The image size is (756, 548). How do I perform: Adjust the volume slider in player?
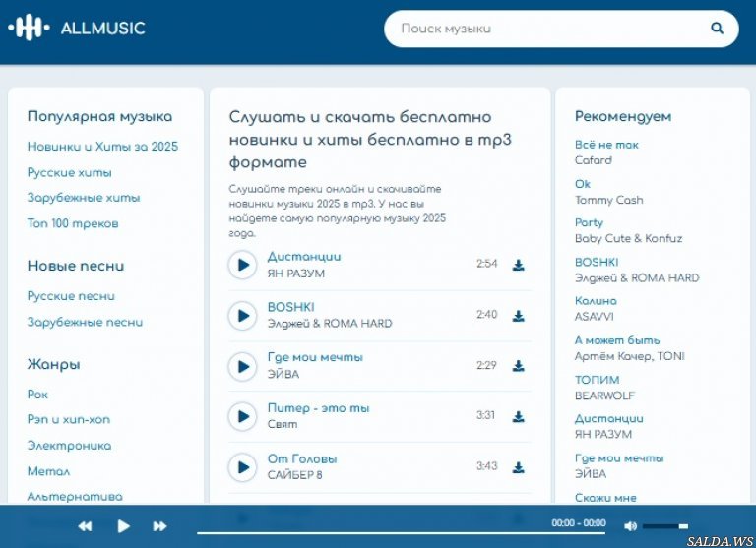(665, 526)
